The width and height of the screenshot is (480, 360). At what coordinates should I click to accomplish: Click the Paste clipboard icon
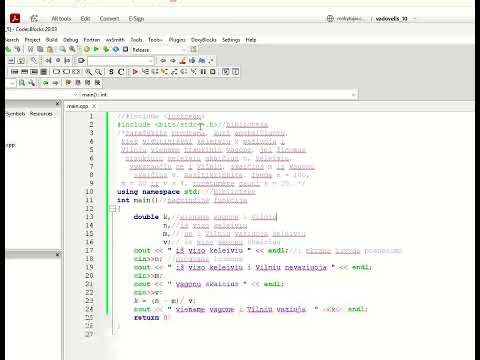[x=50, y=50]
